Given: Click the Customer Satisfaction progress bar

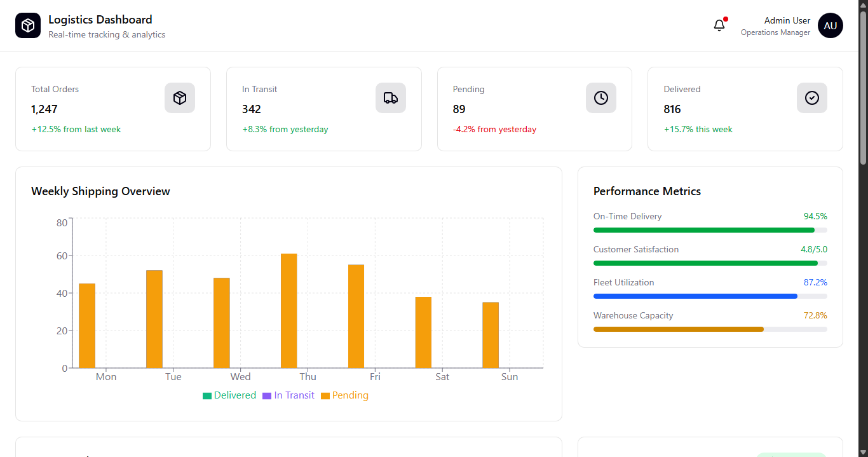Looking at the screenshot, I should pos(710,263).
